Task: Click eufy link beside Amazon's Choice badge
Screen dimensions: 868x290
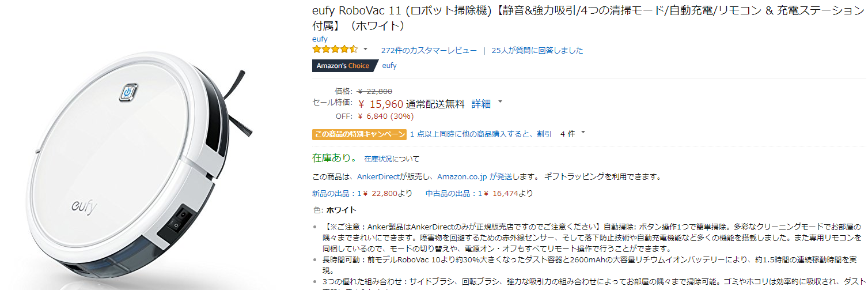Action: 389,66
